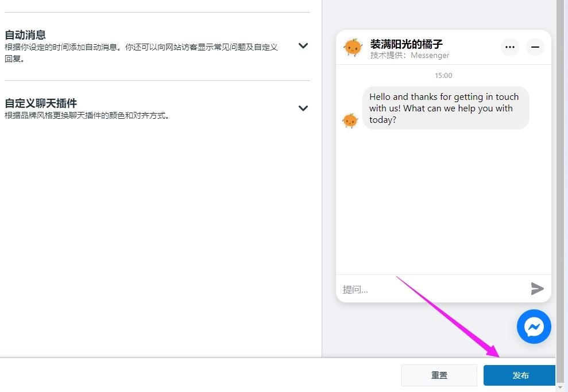568x392 pixels.
Task: Open the three-dot menu in the chat header
Action: (509, 47)
